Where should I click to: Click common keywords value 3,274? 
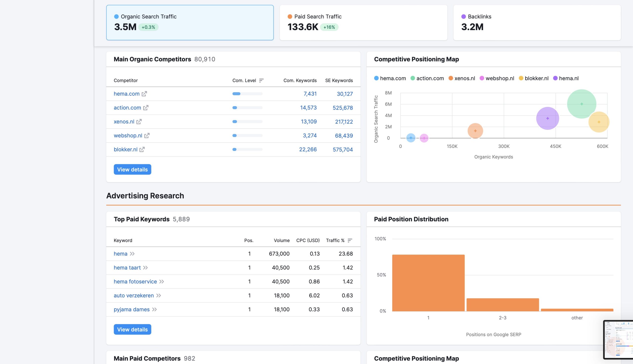coord(310,136)
